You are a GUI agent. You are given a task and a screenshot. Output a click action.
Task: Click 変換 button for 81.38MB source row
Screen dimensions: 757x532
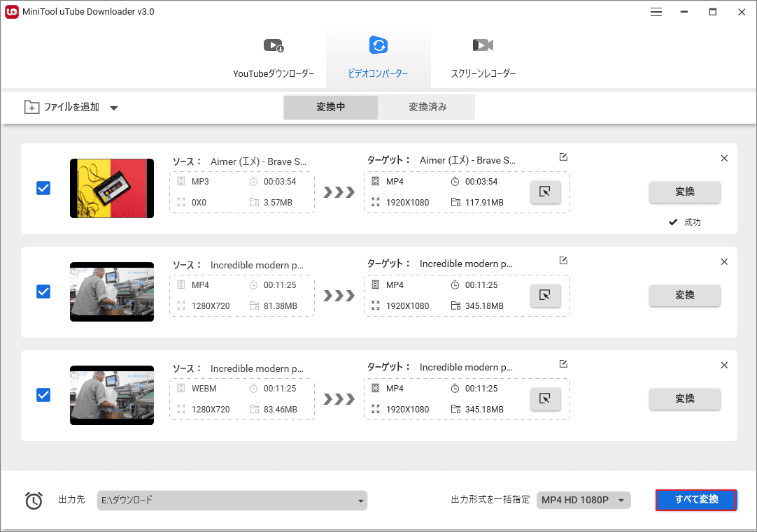(x=684, y=295)
